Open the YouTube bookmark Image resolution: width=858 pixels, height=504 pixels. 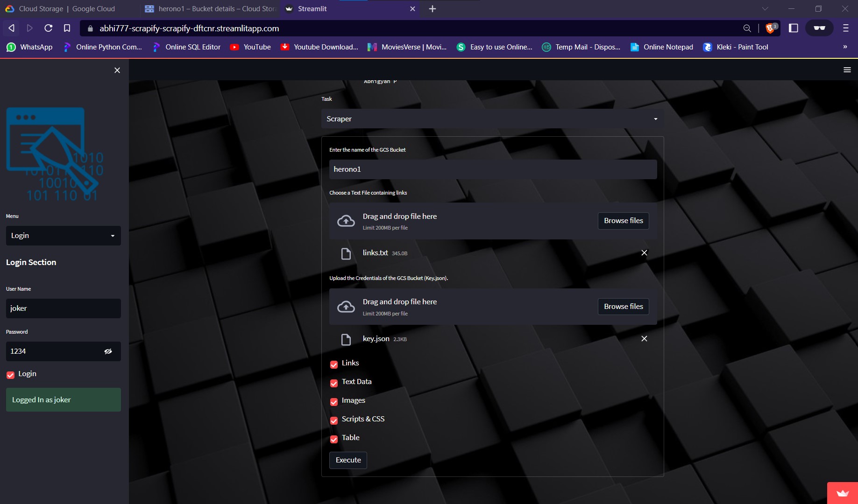click(250, 47)
